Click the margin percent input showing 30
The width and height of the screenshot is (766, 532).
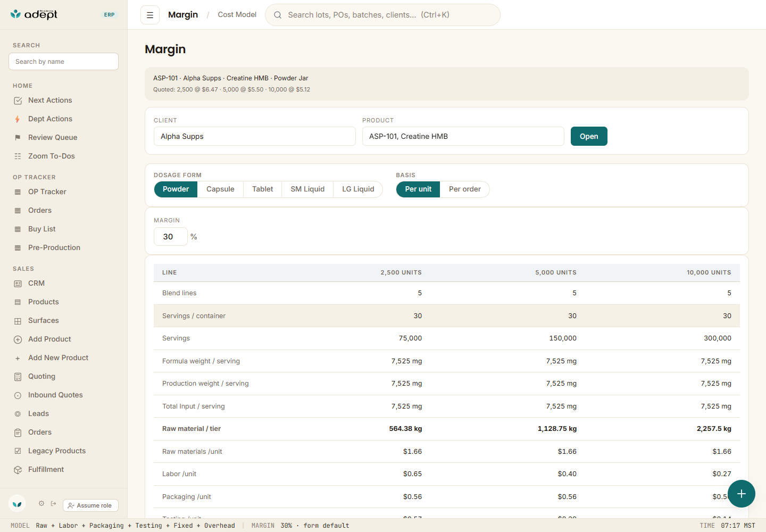tap(171, 237)
